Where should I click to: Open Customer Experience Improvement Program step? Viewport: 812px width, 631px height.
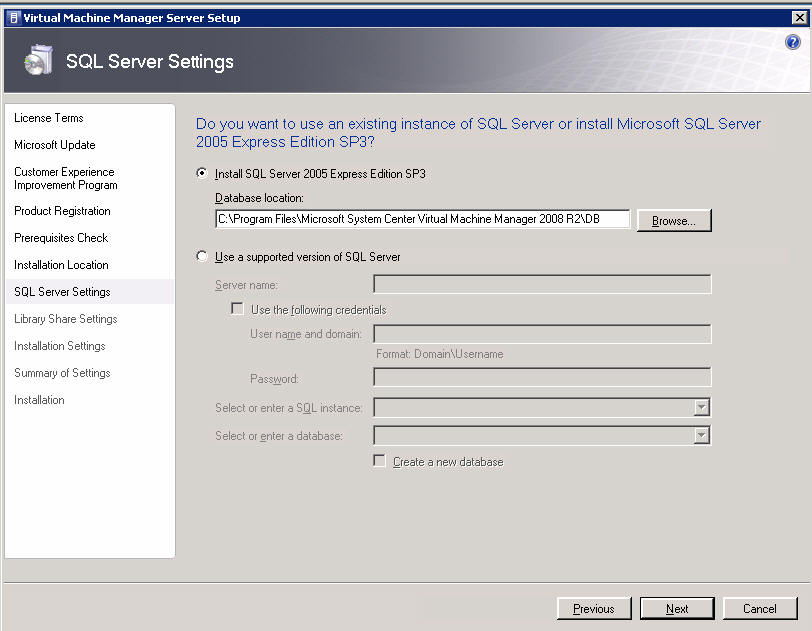pyautogui.click(x=66, y=178)
